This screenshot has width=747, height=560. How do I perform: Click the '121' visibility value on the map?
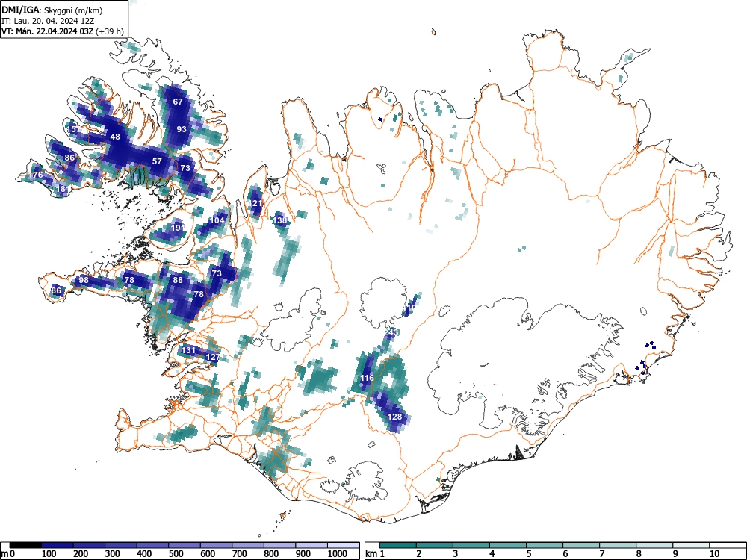click(255, 203)
